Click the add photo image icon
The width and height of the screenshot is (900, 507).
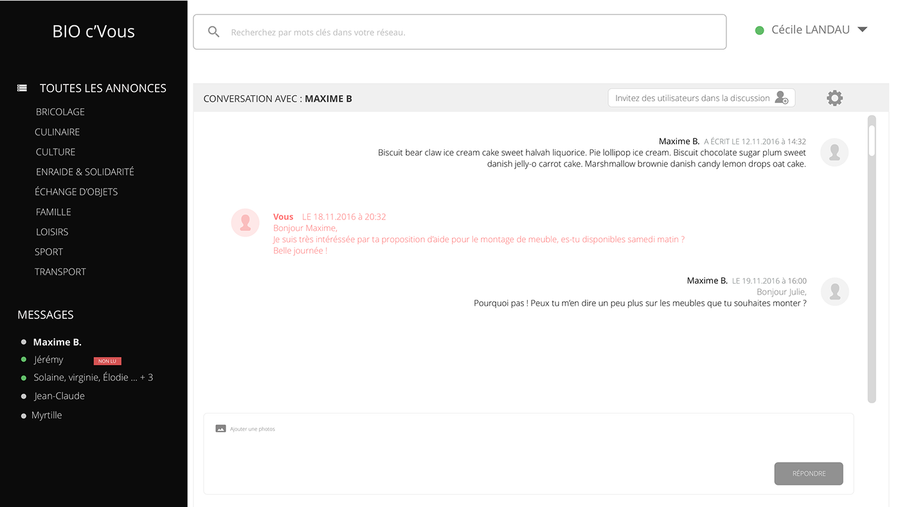click(x=221, y=429)
